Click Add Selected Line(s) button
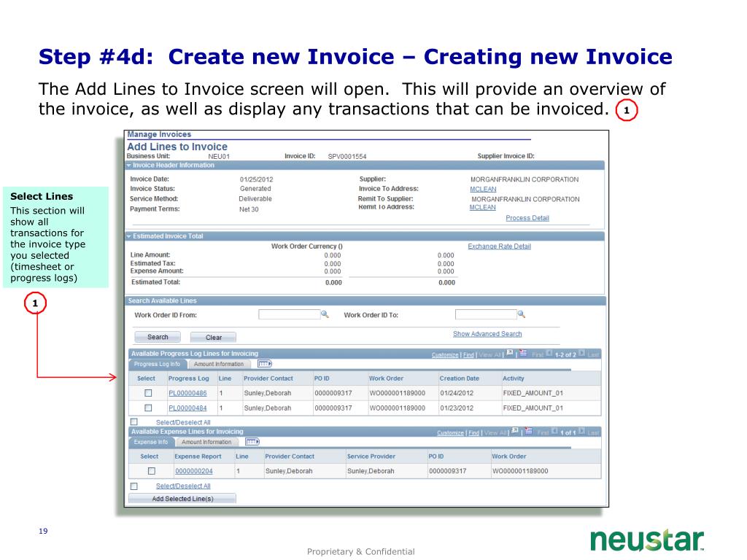 tap(182, 499)
